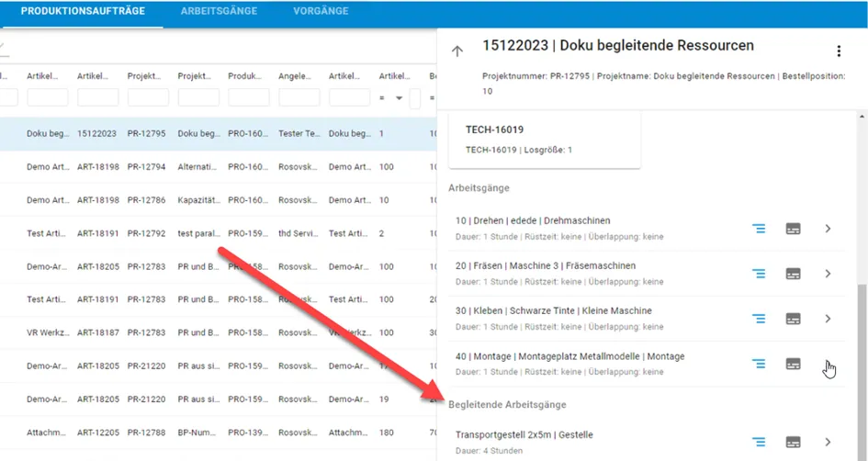
Task: Click list icon for Transportgestell 2x5m row
Action: coord(759,442)
